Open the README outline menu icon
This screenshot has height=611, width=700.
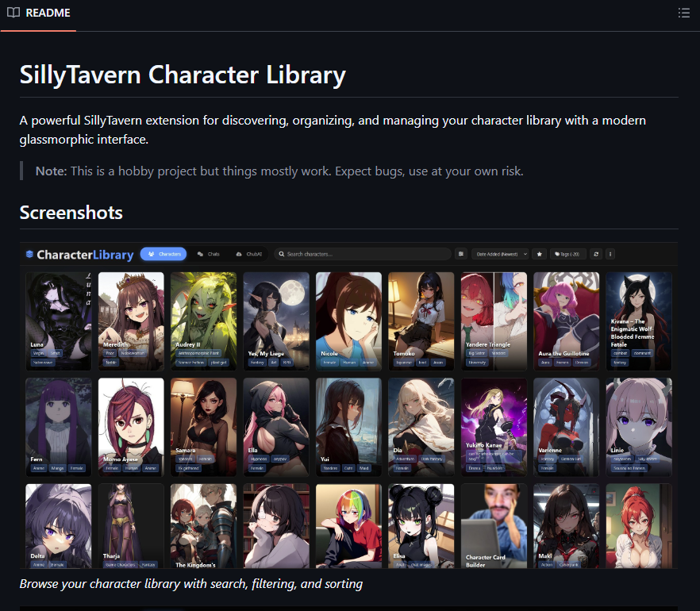[x=683, y=13]
